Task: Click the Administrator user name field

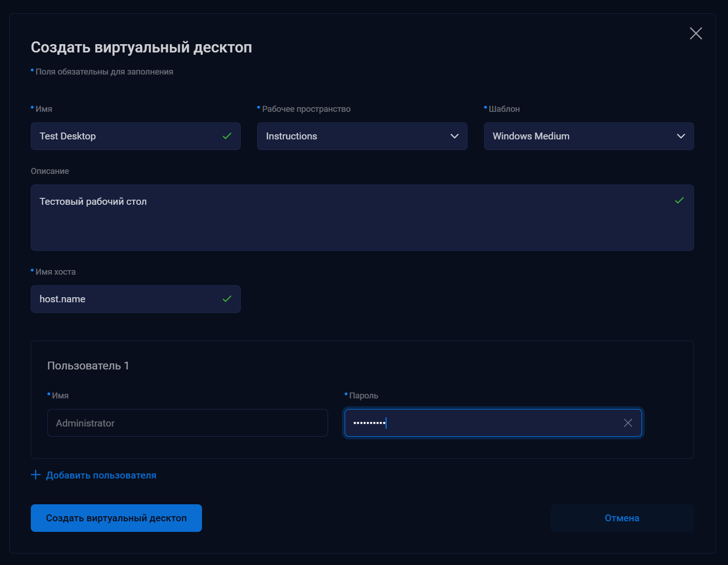Action: click(187, 423)
